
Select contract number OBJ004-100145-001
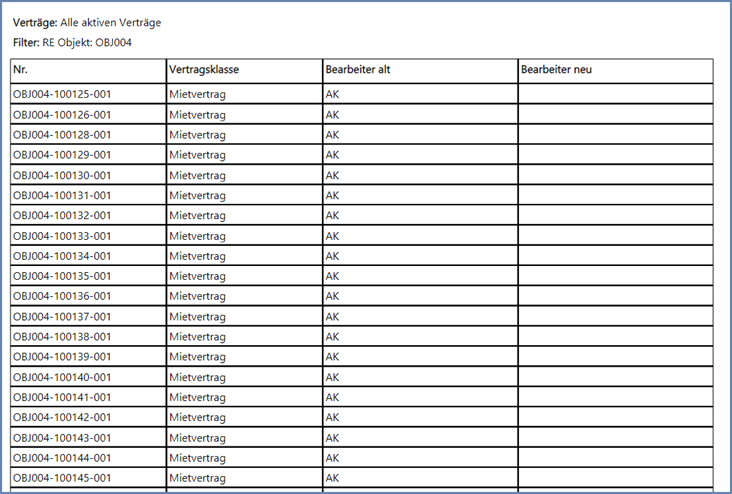tap(62, 478)
